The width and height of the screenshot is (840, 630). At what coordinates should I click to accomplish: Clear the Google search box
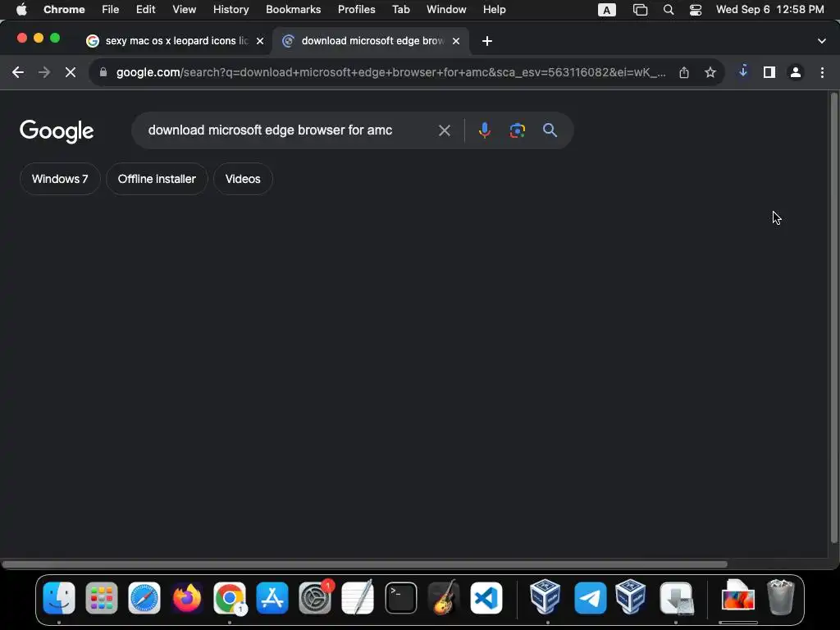(x=444, y=130)
